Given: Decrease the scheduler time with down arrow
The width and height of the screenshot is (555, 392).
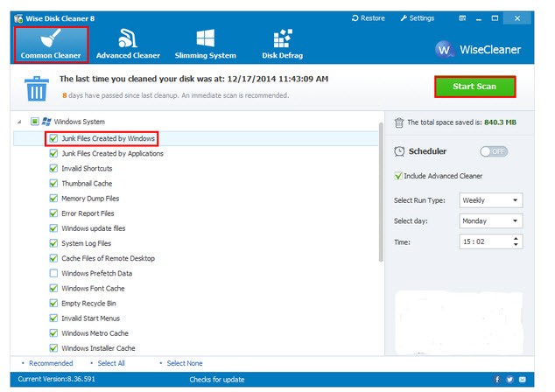Looking at the screenshot, I should coord(516,245).
